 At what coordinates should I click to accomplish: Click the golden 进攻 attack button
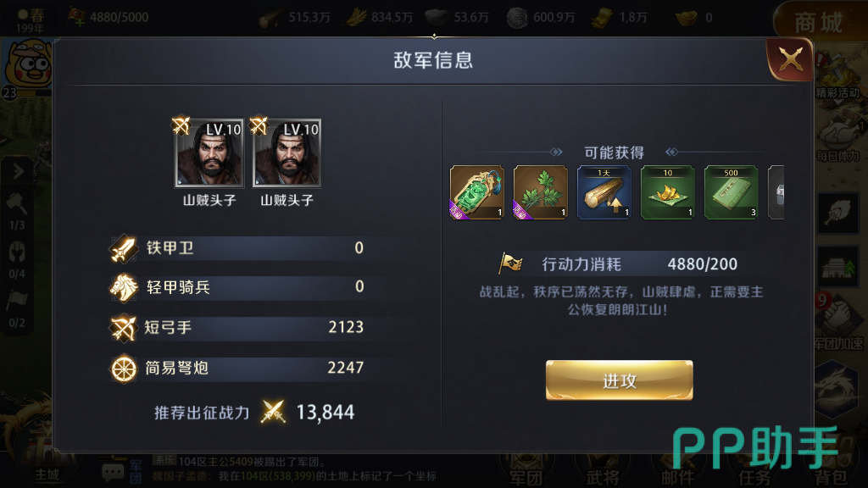pos(619,380)
